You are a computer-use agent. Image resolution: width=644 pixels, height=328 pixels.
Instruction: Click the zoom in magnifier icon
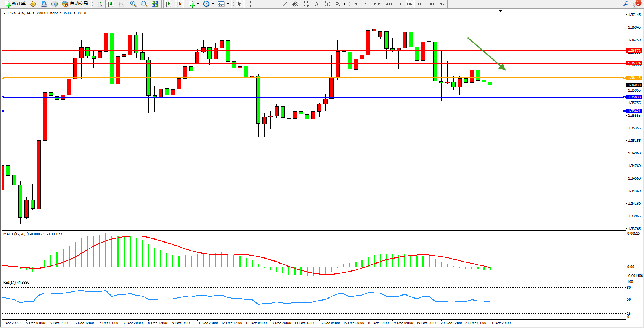tap(133, 4)
